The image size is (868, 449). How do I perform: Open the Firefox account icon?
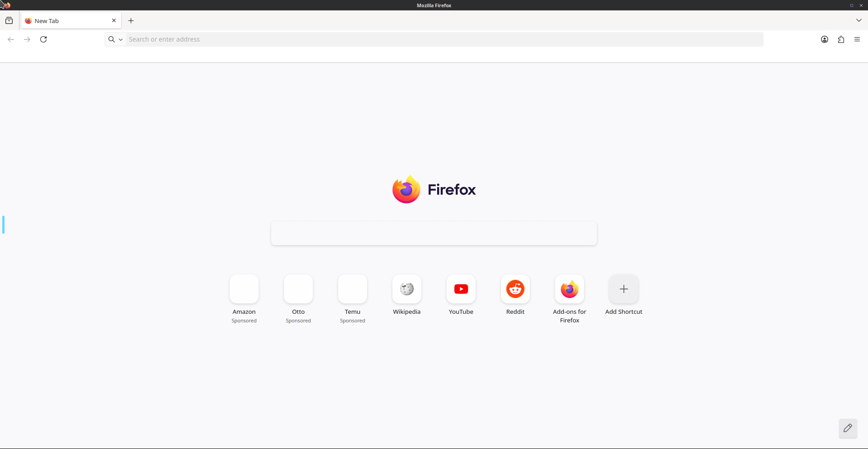(x=824, y=39)
